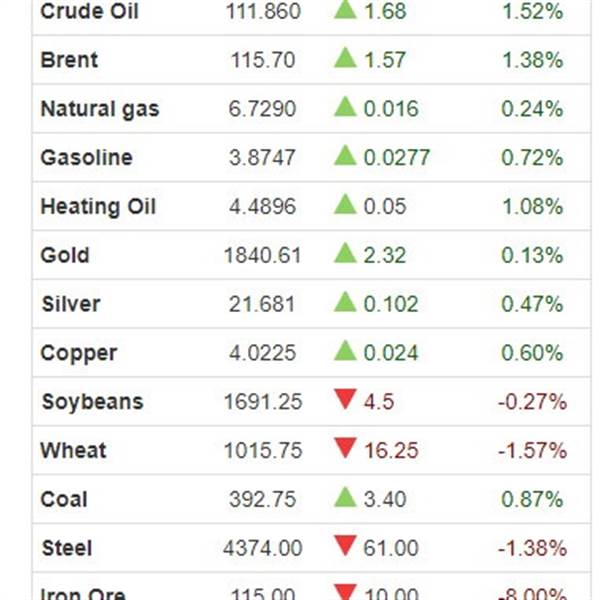The height and width of the screenshot is (600, 600).
Task: Select the Silver commodity name
Action: pyautogui.click(x=71, y=304)
